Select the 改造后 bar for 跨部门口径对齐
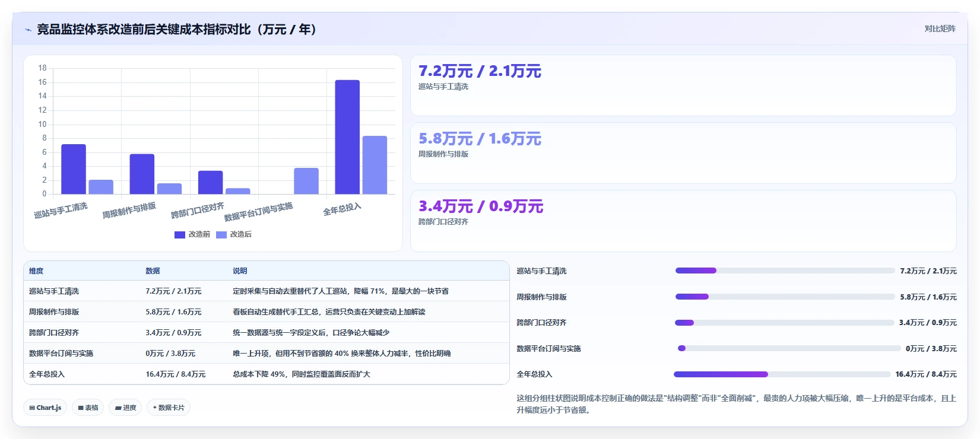This screenshot has height=439, width=980. [x=238, y=191]
